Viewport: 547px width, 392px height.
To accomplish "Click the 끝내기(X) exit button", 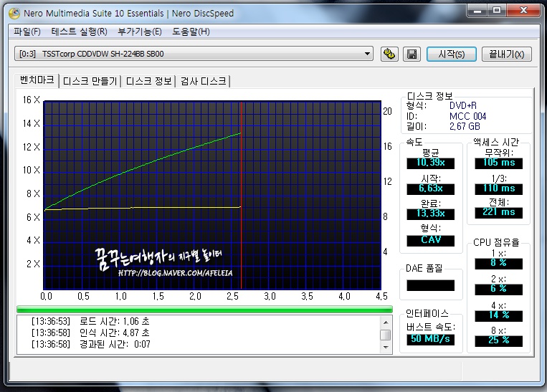I will click(x=507, y=54).
